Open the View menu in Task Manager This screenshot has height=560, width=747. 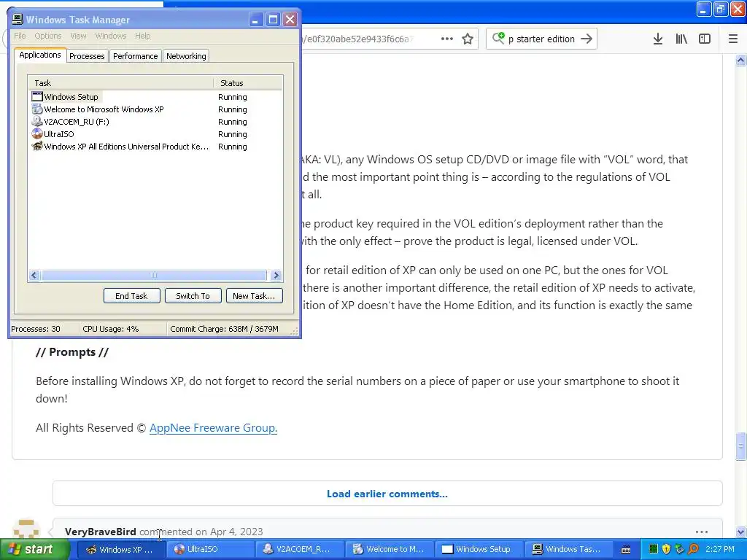[x=78, y=36]
